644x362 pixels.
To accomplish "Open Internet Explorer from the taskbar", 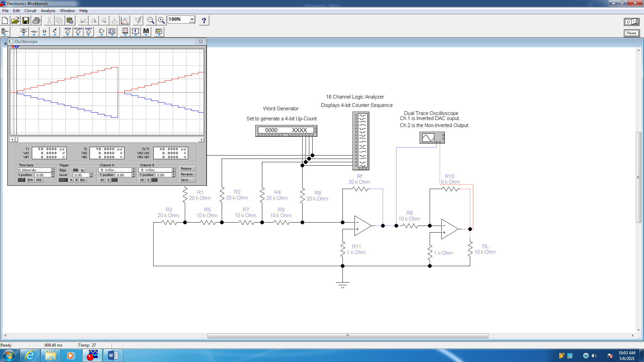I will [30, 355].
